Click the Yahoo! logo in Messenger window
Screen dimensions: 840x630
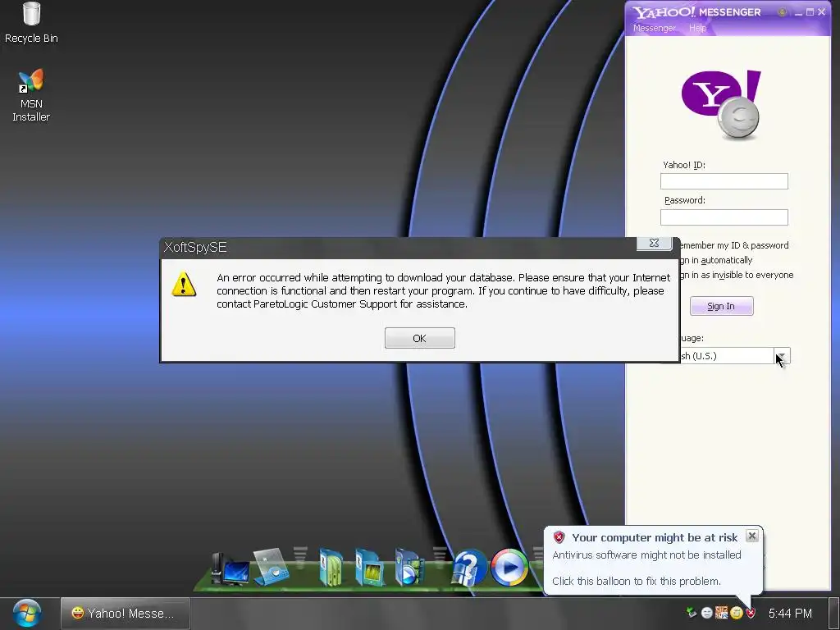tap(722, 104)
